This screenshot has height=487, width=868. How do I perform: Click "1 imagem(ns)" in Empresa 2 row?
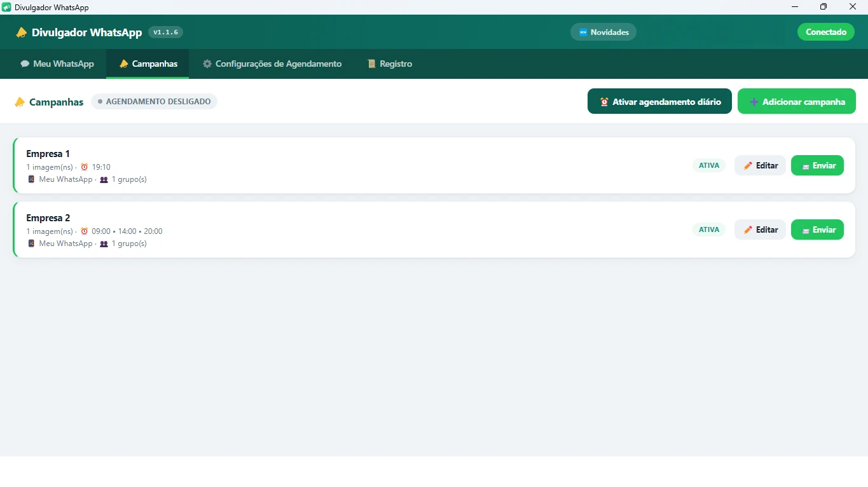point(50,231)
